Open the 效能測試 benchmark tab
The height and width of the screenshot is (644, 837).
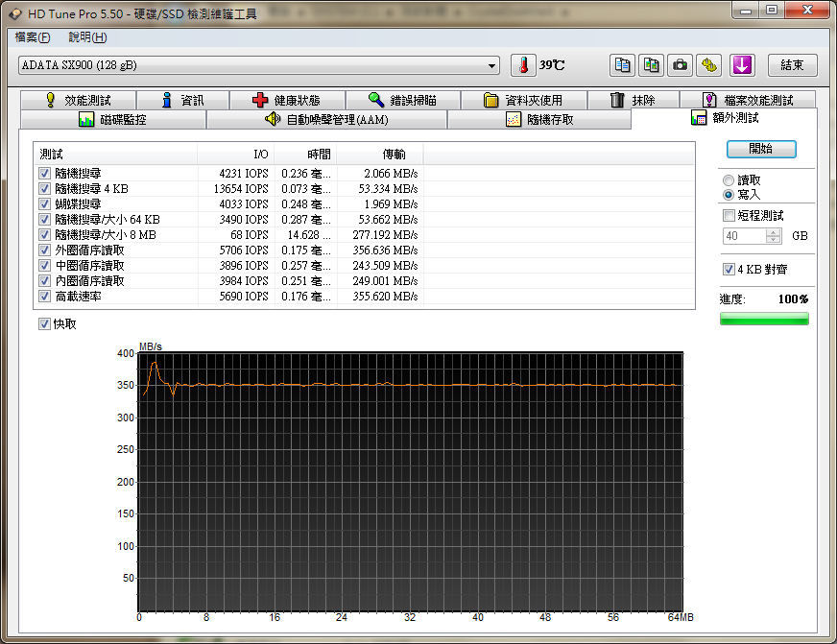pyautogui.click(x=78, y=101)
